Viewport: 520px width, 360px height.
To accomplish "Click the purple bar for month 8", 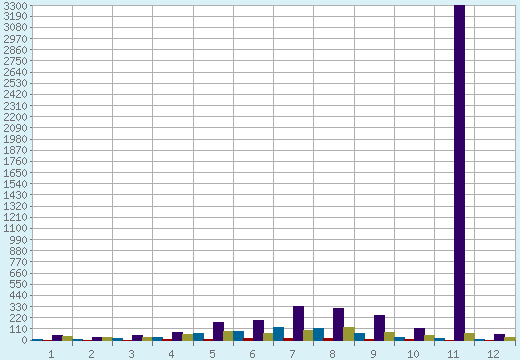I will pyautogui.click(x=338, y=324).
